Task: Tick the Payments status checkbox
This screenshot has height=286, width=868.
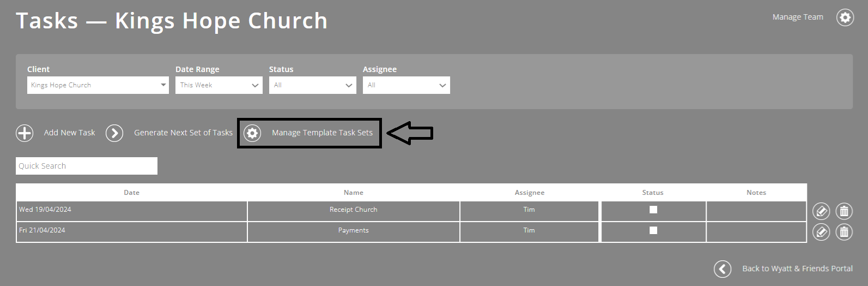Action: (653, 230)
